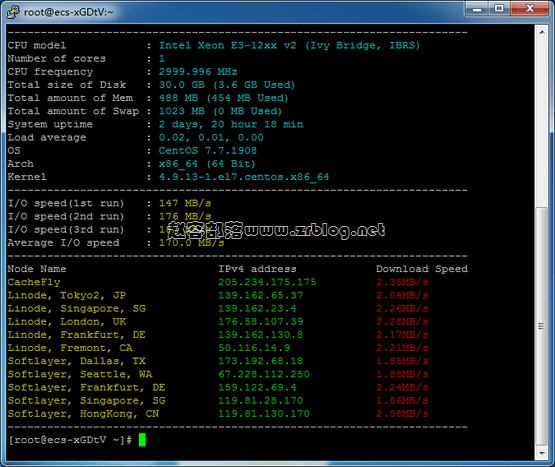Click the scrollbar up arrow
The height and width of the screenshot is (467, 555).
pyautogui.click(x=542, y=32)
